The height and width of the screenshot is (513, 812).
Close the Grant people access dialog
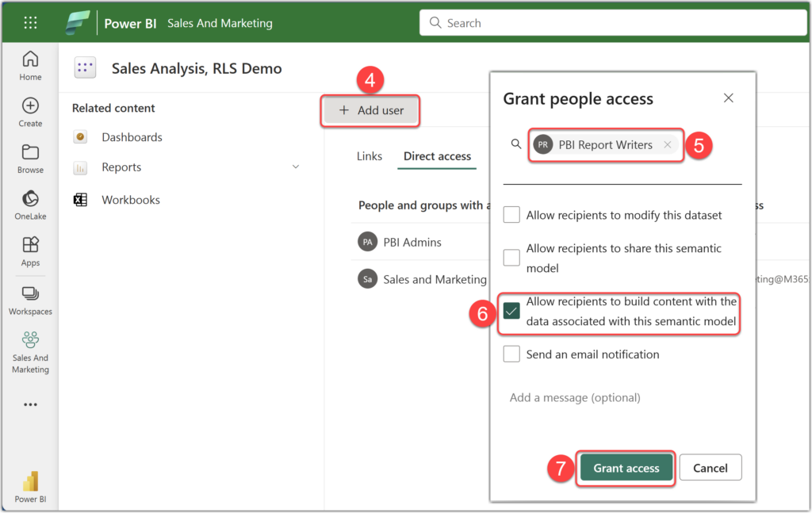point(728,98)
